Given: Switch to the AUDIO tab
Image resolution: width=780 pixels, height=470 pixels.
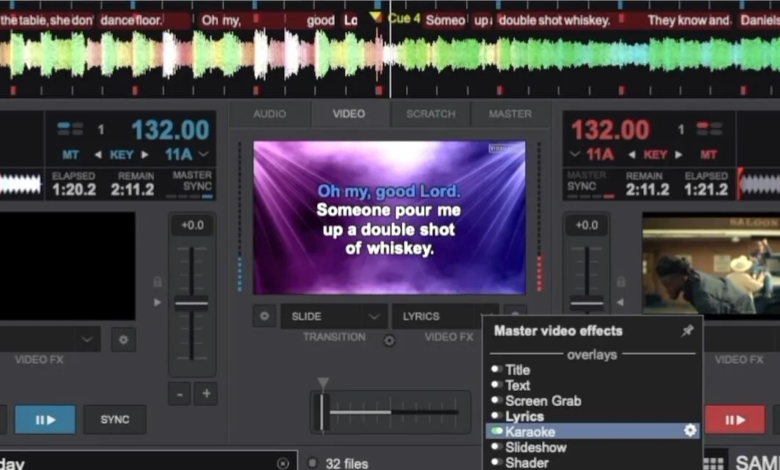Looking at the screenshot, I should point(269,114).
